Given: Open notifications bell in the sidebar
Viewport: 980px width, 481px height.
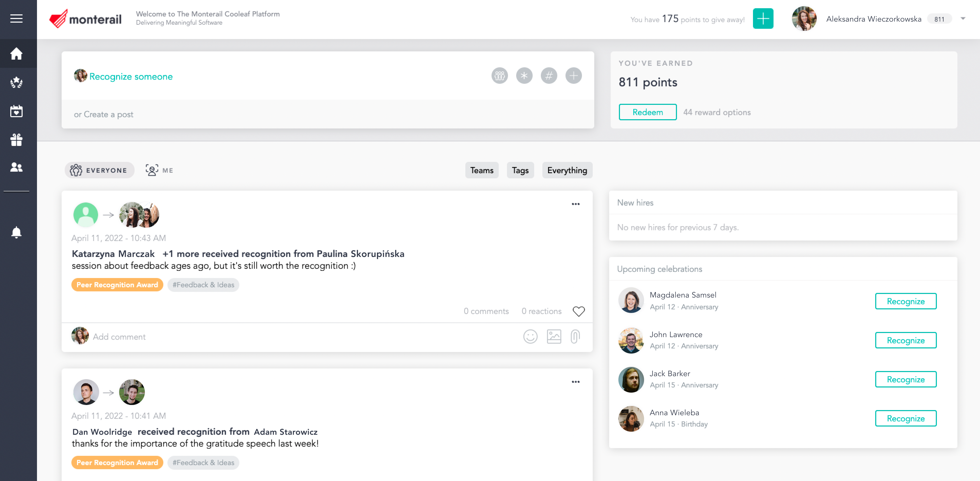Looking at the screenshot, I should click(16, 232).
